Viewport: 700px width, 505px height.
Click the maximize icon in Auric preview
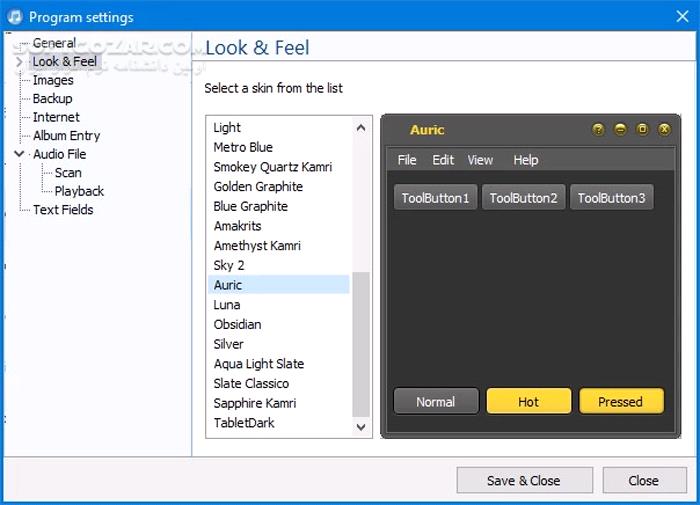(642, 130)
